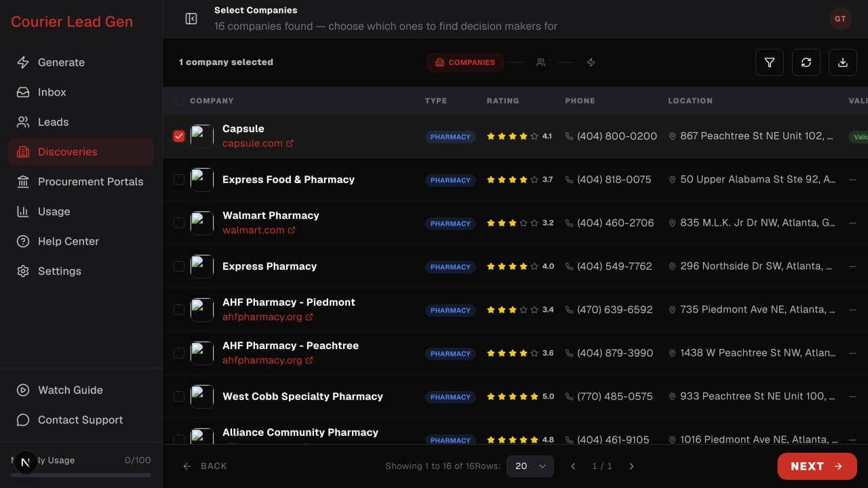Click the previous page arrow

(x=573, y=466)
